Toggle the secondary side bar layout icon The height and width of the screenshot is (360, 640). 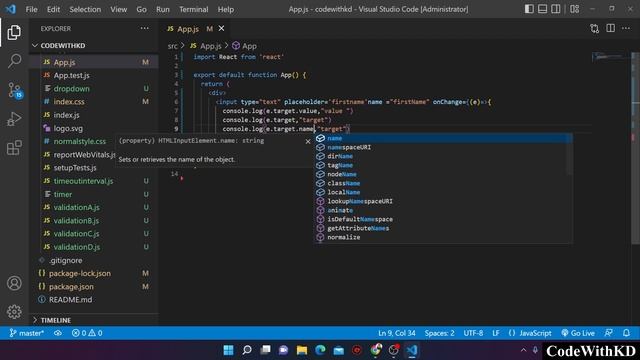(x=556, y=9)
